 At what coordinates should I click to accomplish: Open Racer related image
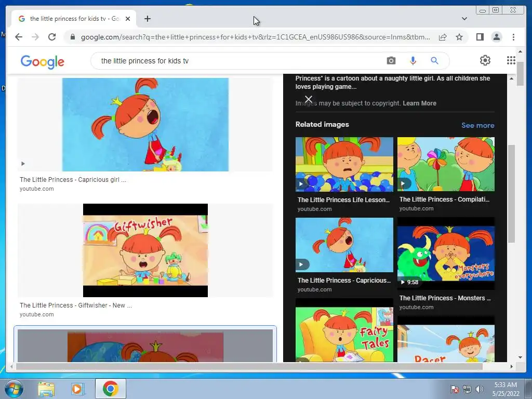(446, 339)
